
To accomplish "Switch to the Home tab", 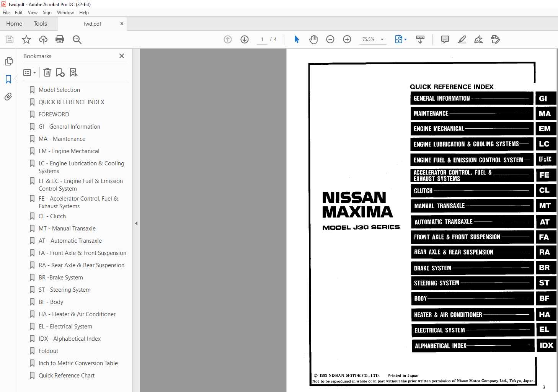I will tap(14, 23).
